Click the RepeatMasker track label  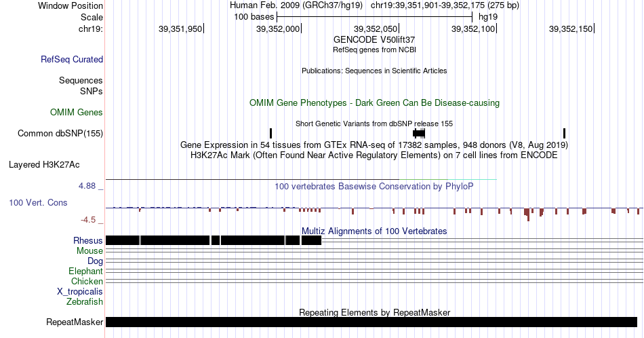pyautogui.click(x=75, y=322)
